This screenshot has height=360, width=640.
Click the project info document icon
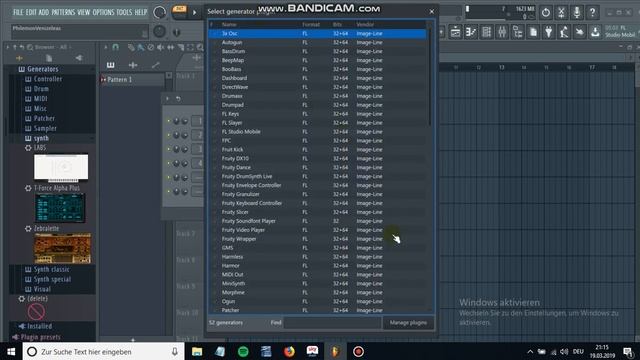click(x=533, y=32)
